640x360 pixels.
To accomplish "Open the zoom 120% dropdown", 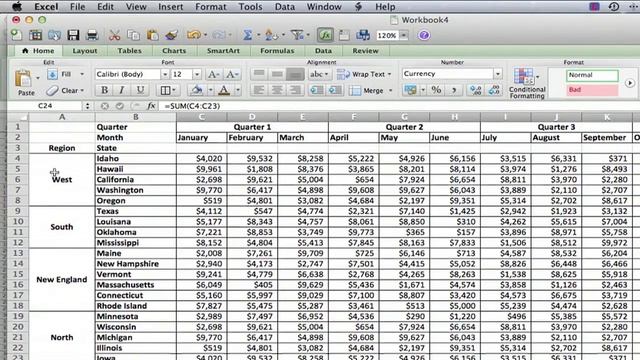I will (x=404, y=36).
